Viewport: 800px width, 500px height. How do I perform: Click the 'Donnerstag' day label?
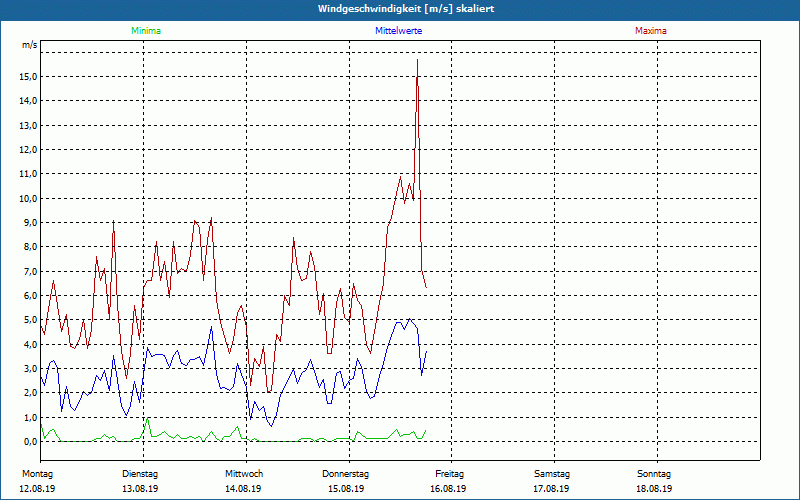[x=345, y=474]
